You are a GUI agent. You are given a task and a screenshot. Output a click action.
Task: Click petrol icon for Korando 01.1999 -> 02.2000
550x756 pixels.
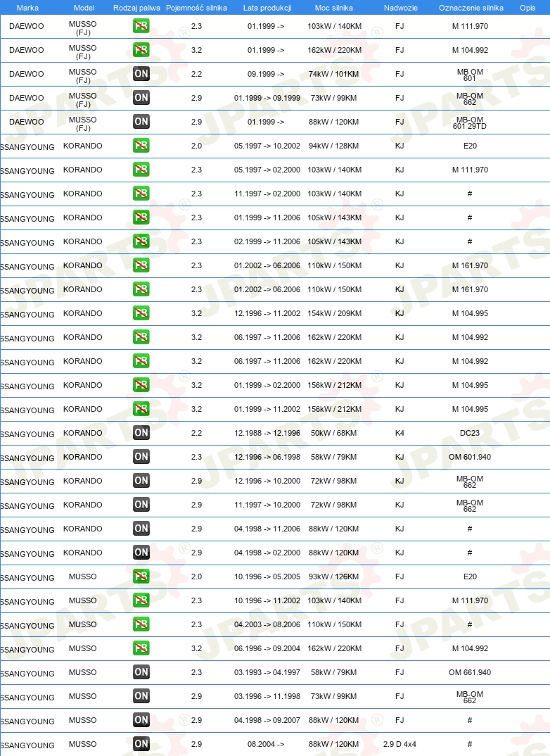click(141, 385)
